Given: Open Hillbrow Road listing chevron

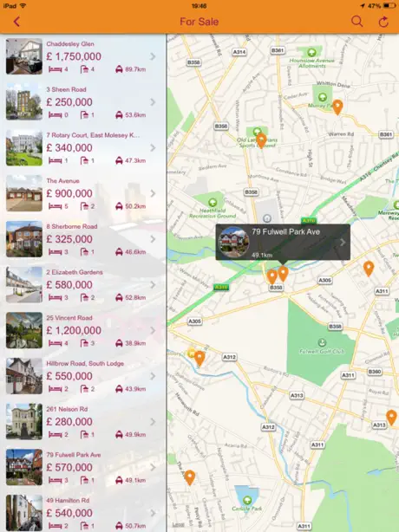Looking at the screenshot, I should [x=153, y=376].
